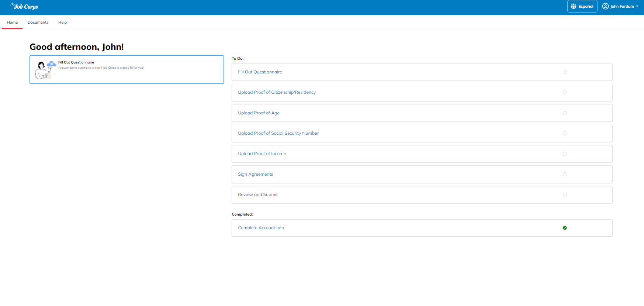Open the Home tab
The height and width of the screenshot is (306, 644).
pyautogui.click(x=12, y=23)
